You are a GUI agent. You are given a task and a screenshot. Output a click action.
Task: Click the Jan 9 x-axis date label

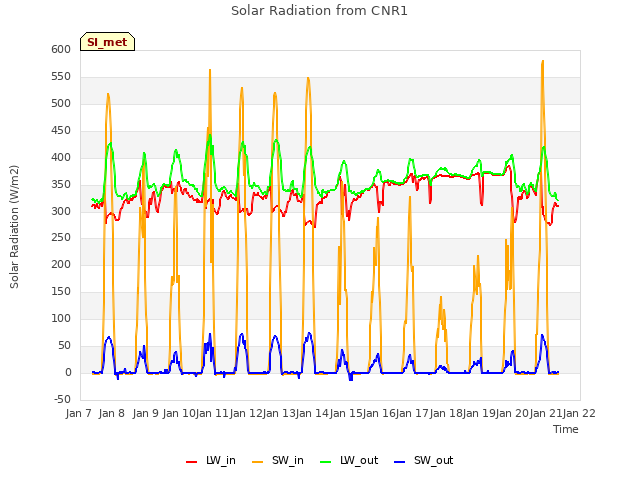click(x=146, y=413)
